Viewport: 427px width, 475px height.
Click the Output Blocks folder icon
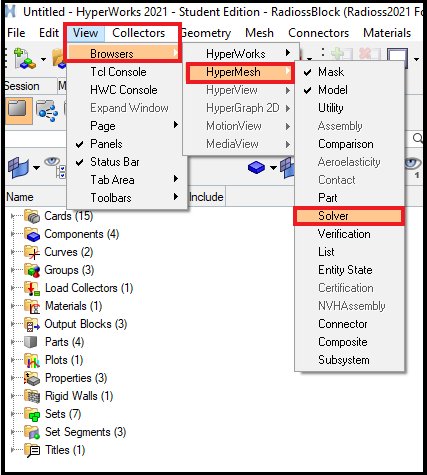point(32,324)
